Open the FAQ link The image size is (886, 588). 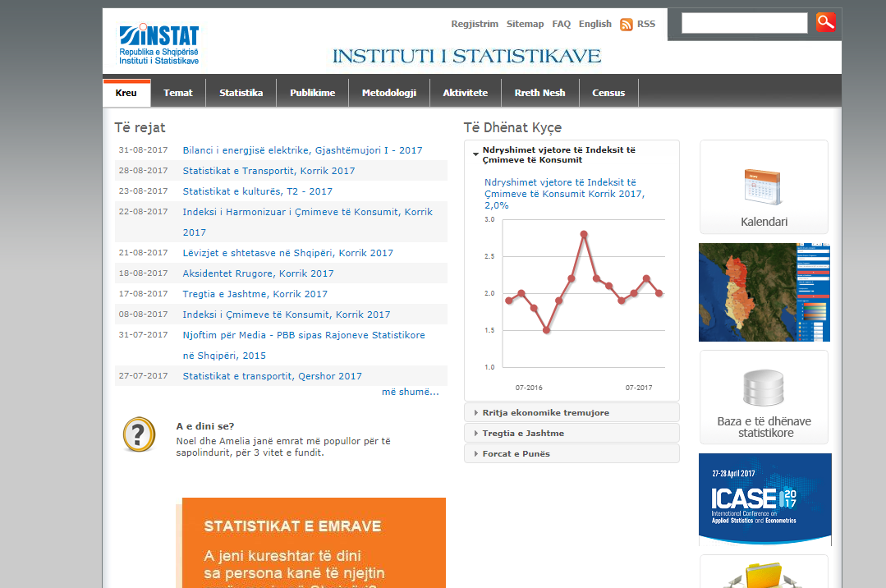[x=561, y=24]
